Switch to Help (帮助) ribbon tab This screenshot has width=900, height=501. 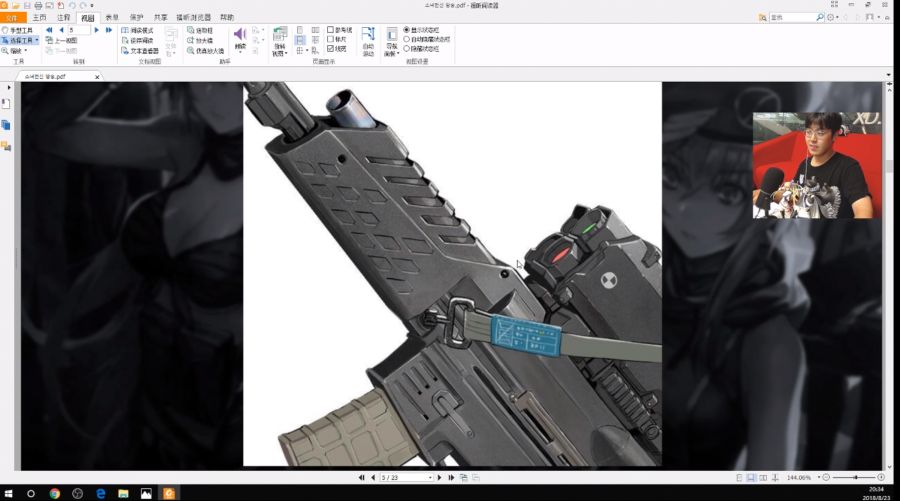tap(227, 18)
